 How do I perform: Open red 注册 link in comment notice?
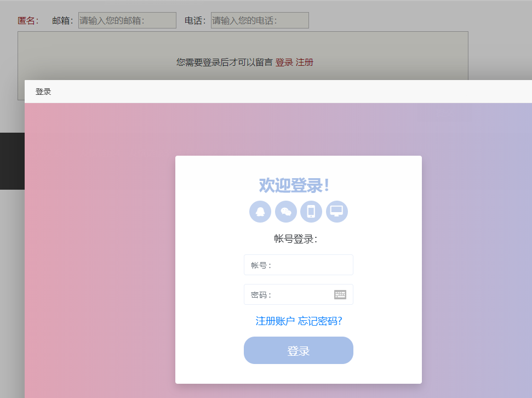[x=304, y=62]
